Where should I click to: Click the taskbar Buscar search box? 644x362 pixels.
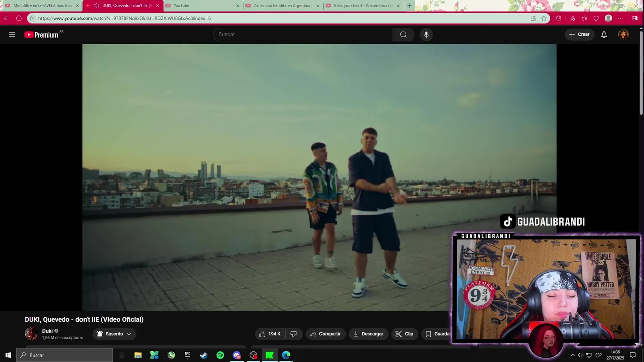[x=64, y=355]
